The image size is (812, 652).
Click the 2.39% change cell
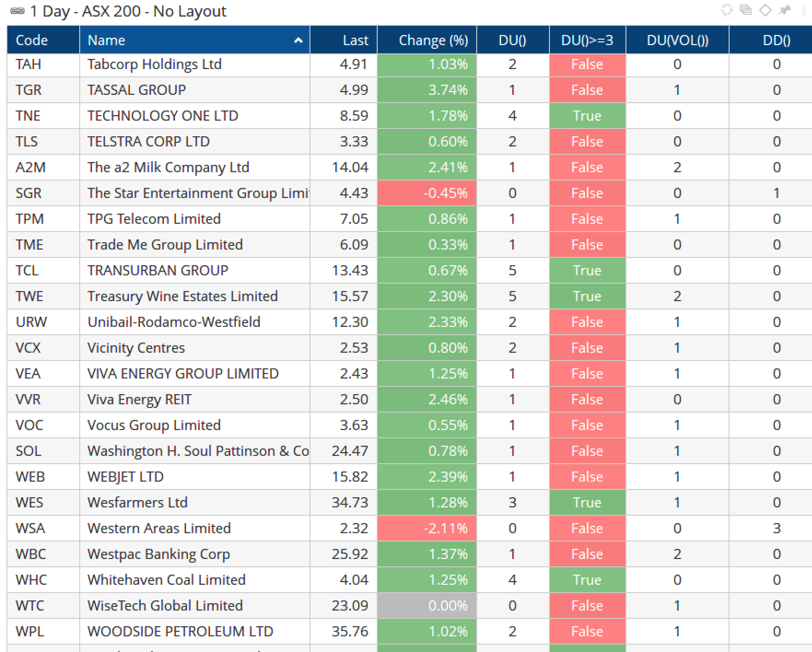[x=427, y=477]
